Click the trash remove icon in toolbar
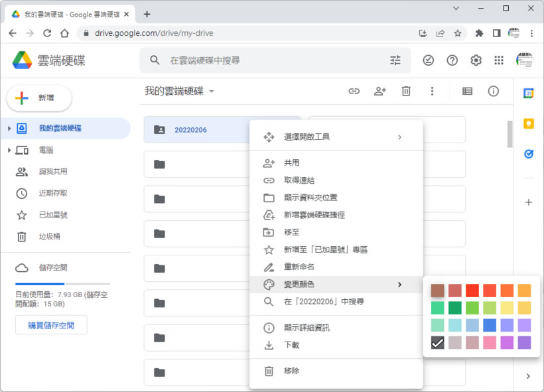This screenshot has width=544, height=392. 406,92
